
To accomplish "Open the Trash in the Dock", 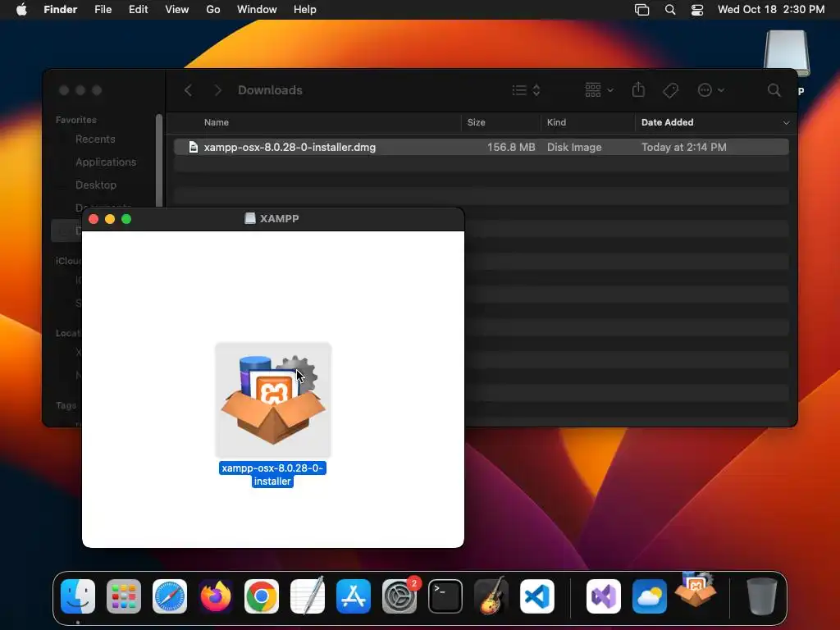I will [x=762, y=596].
